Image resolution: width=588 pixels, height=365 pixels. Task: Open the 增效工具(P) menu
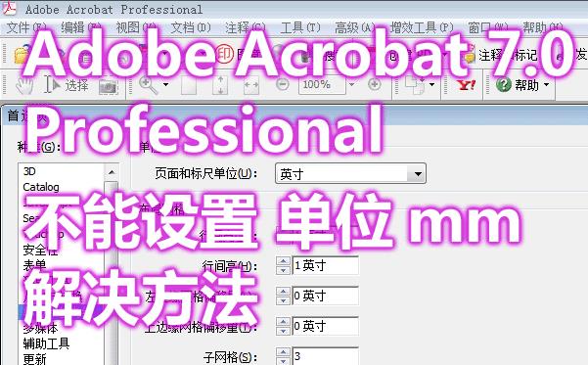[422, 27]
